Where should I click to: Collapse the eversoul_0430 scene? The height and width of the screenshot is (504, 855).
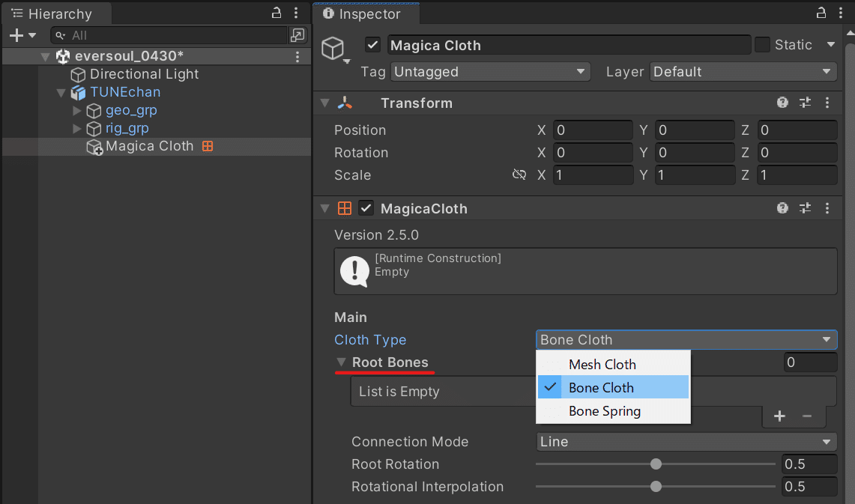tap(46, 56)
